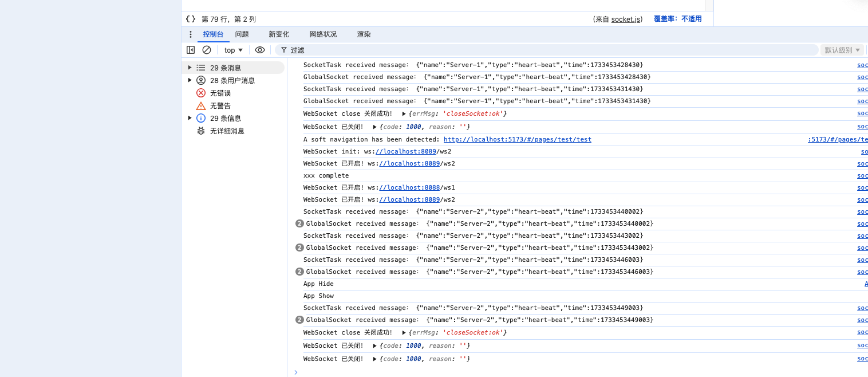Switch to the 网络状况 tab
868x377 pixels.
click(x=323, y=34)
